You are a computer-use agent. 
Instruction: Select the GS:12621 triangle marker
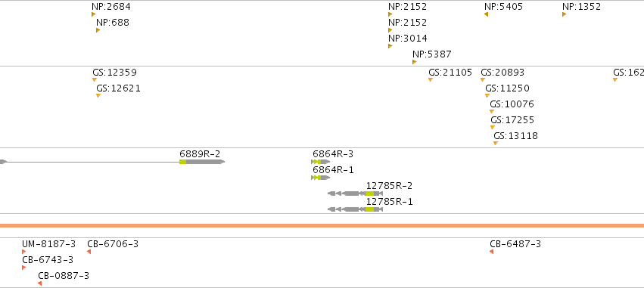coord(98,95)
